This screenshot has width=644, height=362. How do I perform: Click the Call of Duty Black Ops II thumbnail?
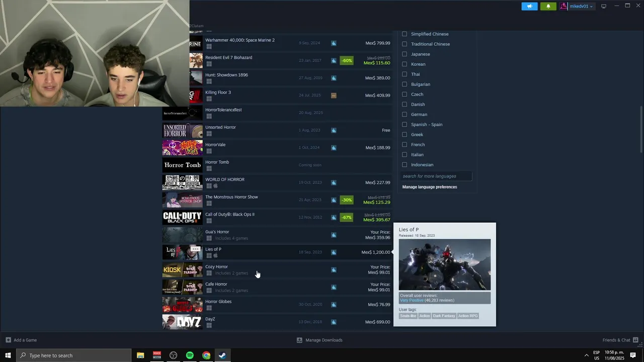[x=182, y=217]
